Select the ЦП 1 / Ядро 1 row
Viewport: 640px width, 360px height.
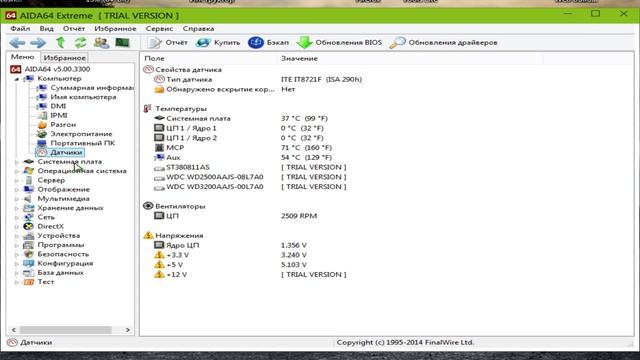[239, 128]
